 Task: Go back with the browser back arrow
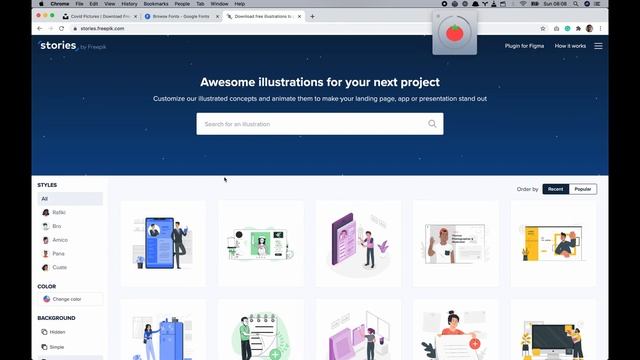coord(40,29)
